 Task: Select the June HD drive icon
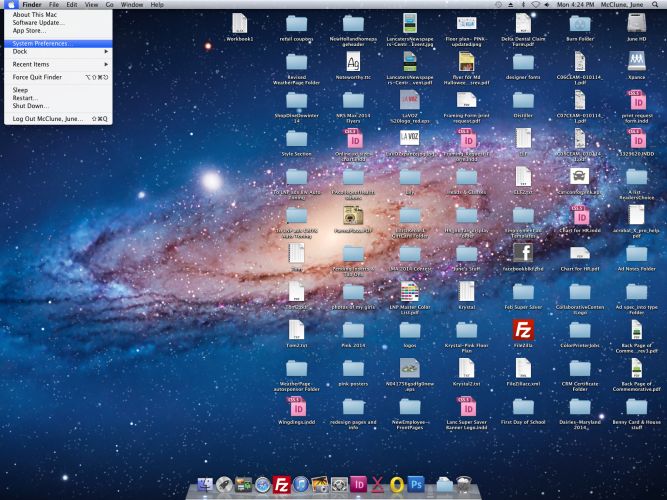point(636,24)
